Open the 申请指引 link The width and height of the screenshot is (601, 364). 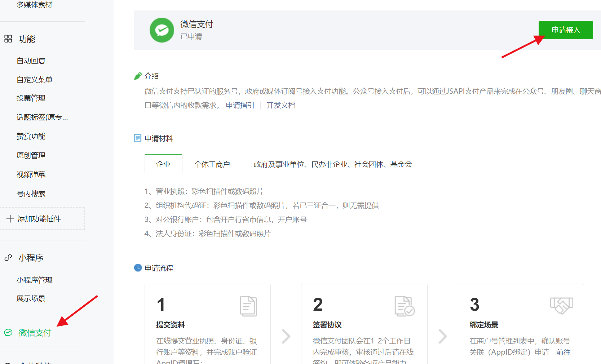point(240,105)
